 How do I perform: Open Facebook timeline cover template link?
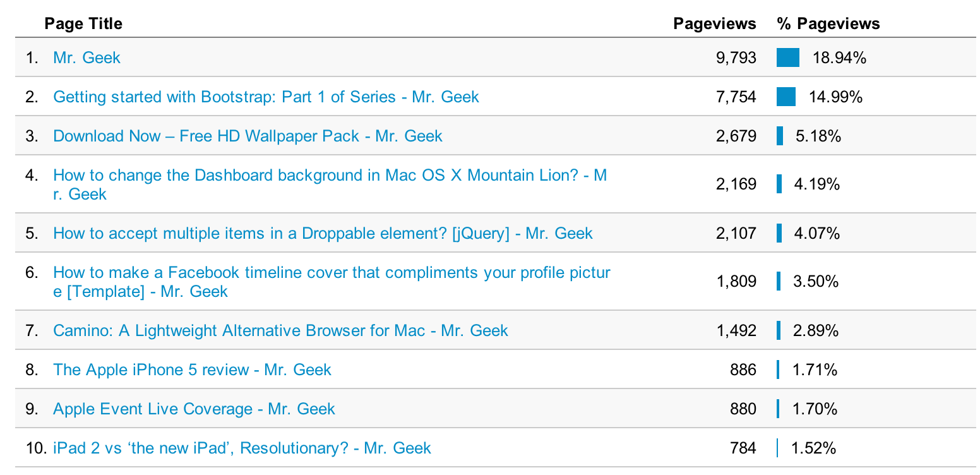pos(332,282)
